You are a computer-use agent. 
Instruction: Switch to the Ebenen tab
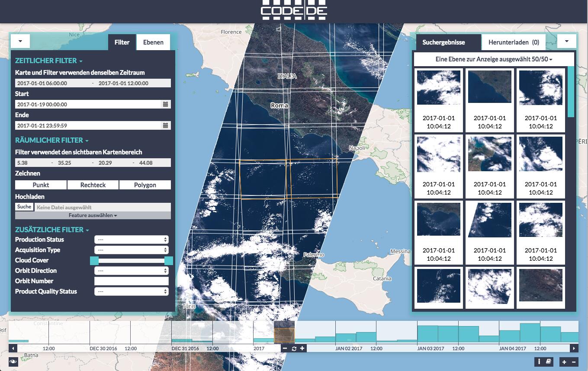(153, 42)
